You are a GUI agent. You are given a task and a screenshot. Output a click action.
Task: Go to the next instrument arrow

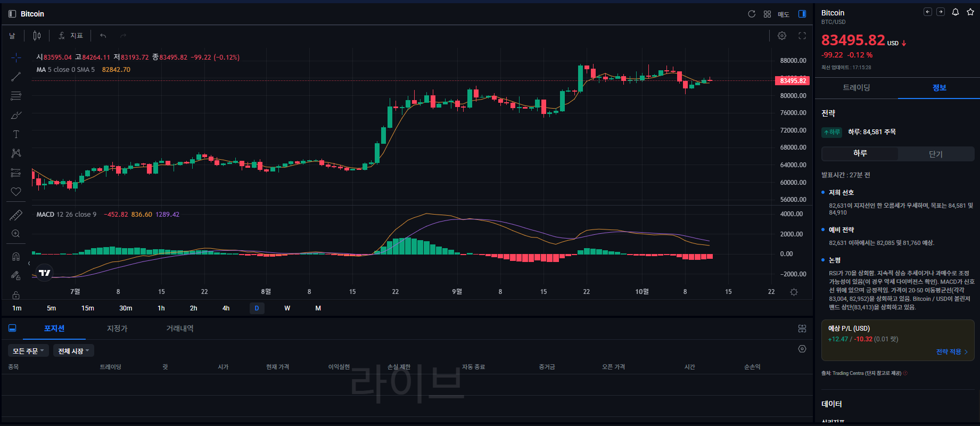pyautogui.click(x=941, y=12)
